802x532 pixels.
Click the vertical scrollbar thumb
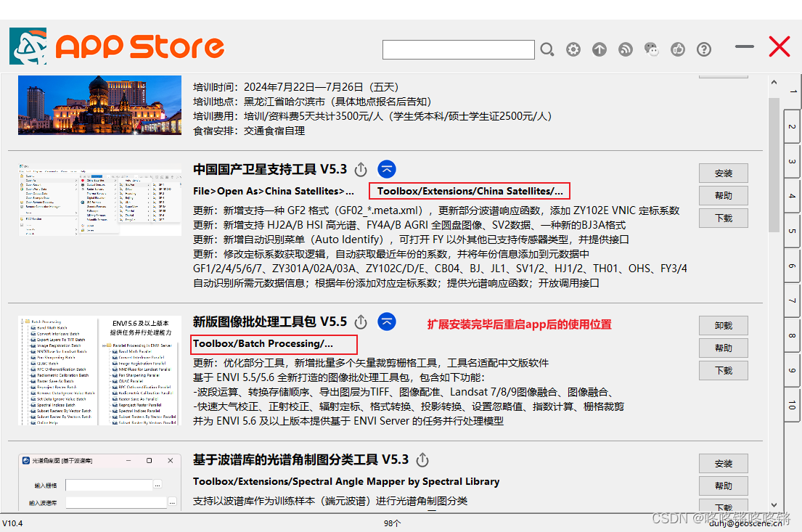click(774, 165)
